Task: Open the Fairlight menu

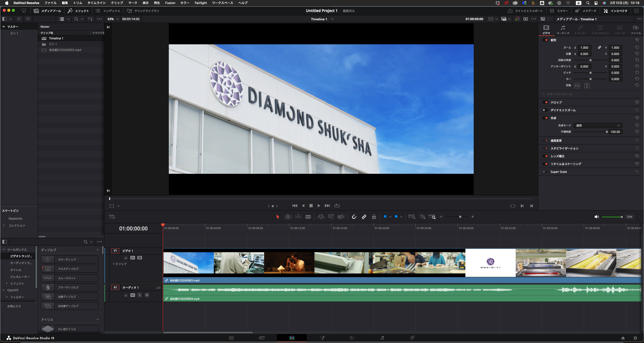Action: [200, 3]
